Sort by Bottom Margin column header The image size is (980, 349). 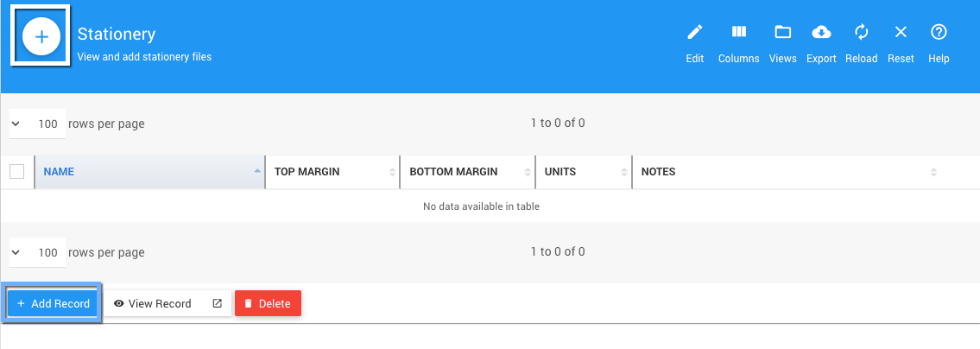click(x=466, y=171)
